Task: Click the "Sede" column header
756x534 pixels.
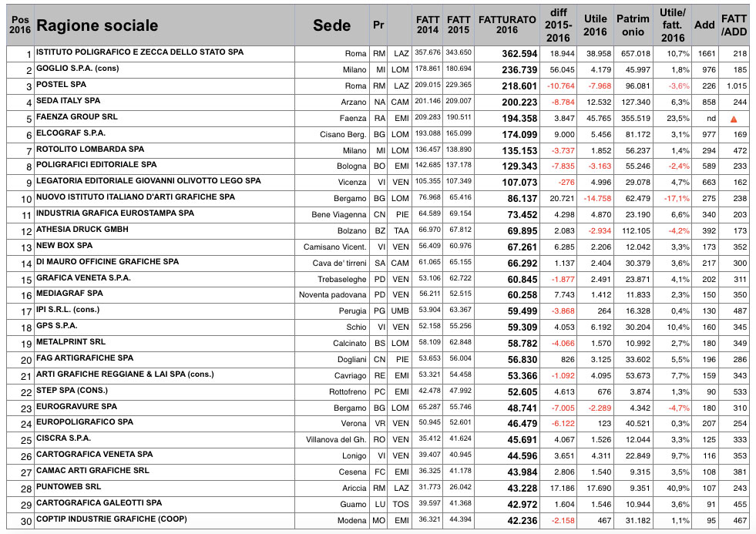Action: coord(331,25)
